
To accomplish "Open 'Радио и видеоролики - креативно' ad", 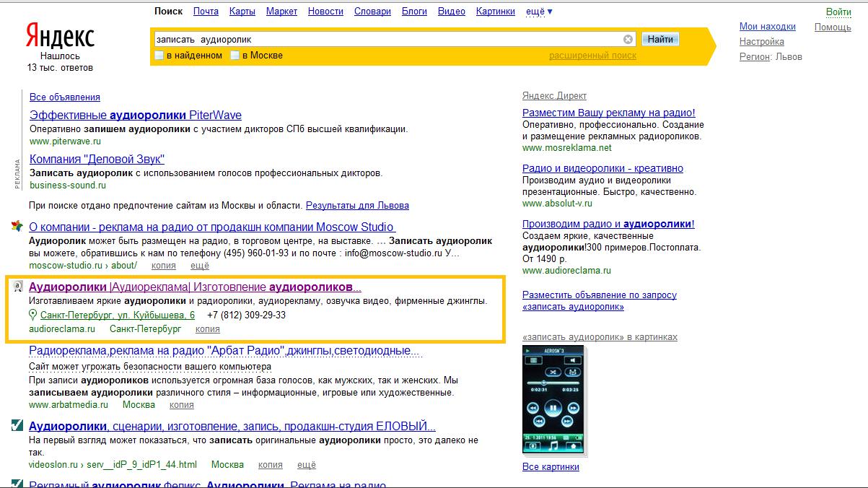I will coord(602,168).
